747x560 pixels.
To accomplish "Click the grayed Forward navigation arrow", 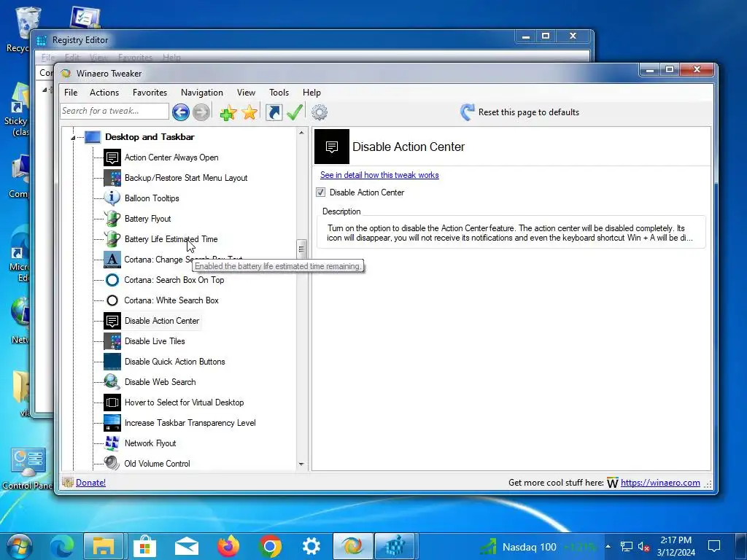I will pyautogui.click(x=201, y=112).
